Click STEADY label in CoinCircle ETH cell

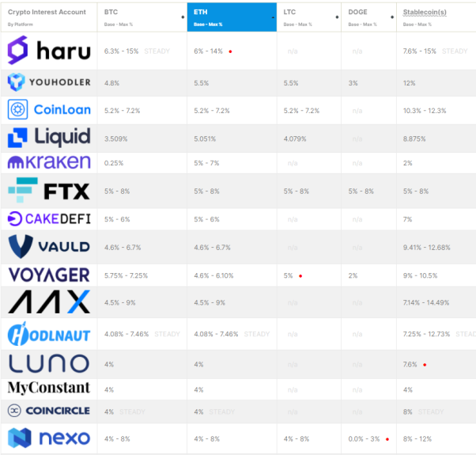(221, 411)
